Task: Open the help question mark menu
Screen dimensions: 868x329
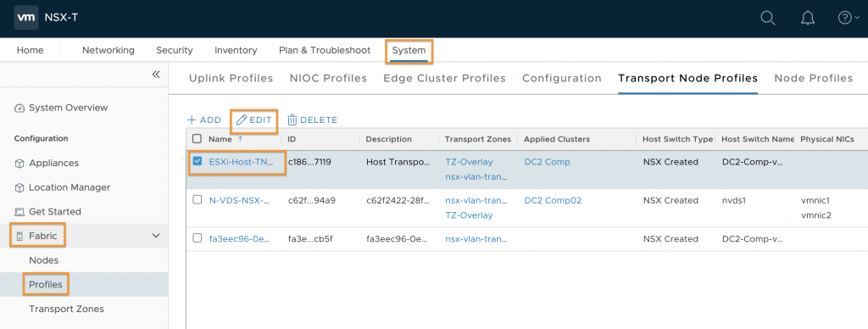Action: pos(848,18)
